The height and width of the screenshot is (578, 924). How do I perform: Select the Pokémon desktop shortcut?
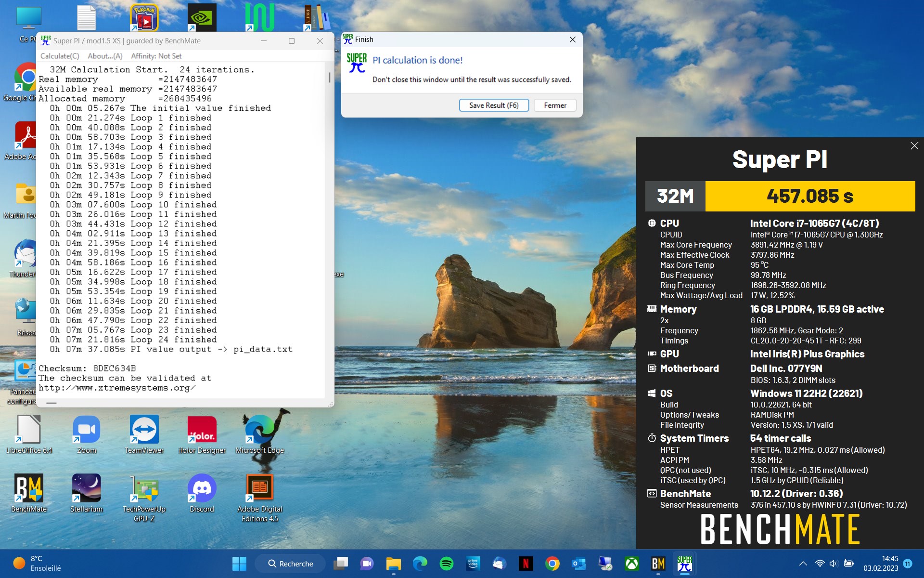(144, 17)
